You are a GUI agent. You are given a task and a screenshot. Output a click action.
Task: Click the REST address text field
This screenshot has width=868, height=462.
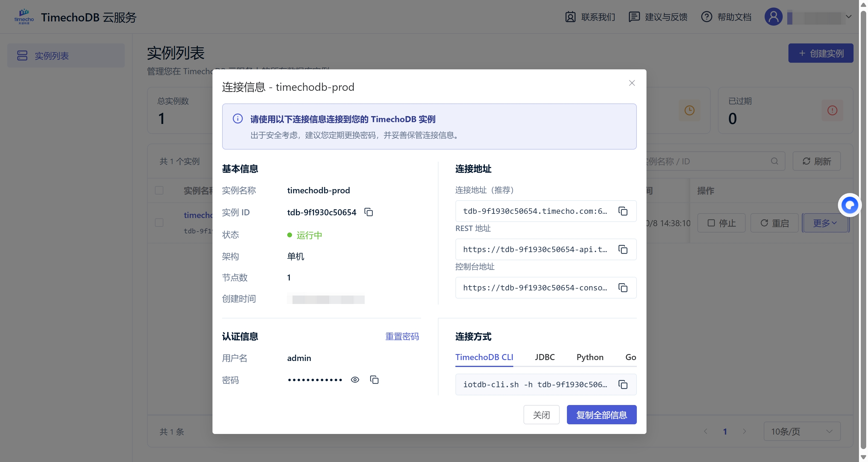(546, 250)
